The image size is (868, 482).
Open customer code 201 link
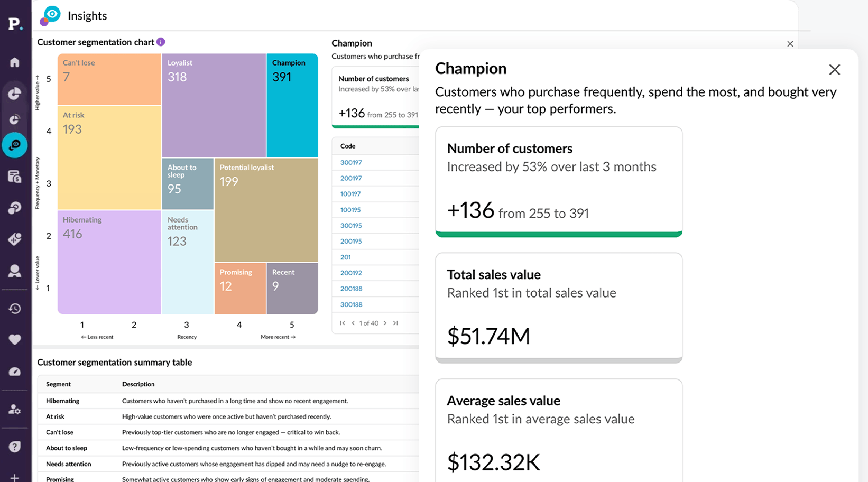(x=345, y=257)
